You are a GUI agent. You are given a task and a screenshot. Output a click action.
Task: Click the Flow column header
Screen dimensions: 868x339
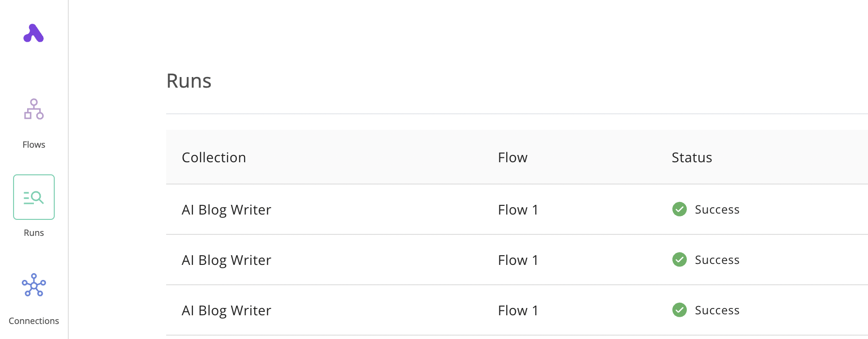512,157
